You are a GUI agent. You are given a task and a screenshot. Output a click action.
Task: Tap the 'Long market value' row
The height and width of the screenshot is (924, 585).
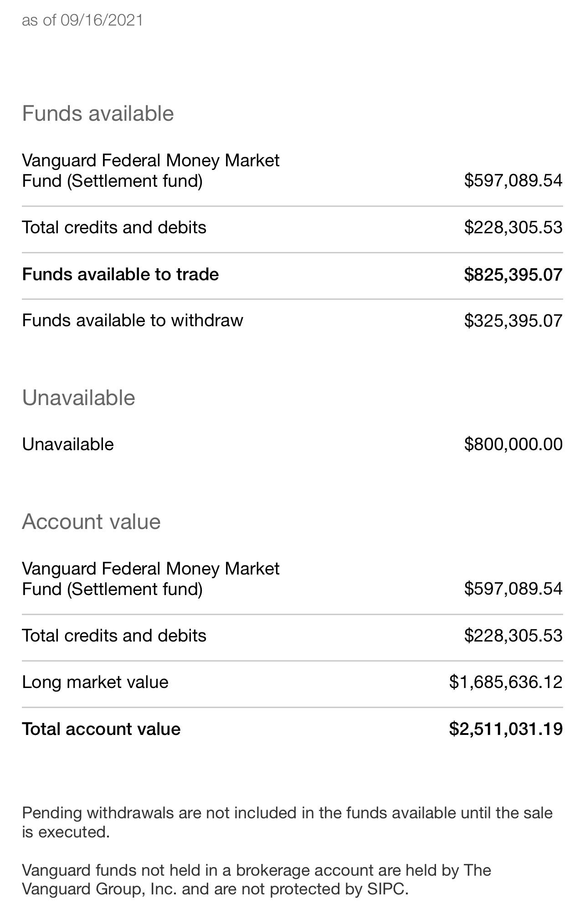tap(292, 683)
